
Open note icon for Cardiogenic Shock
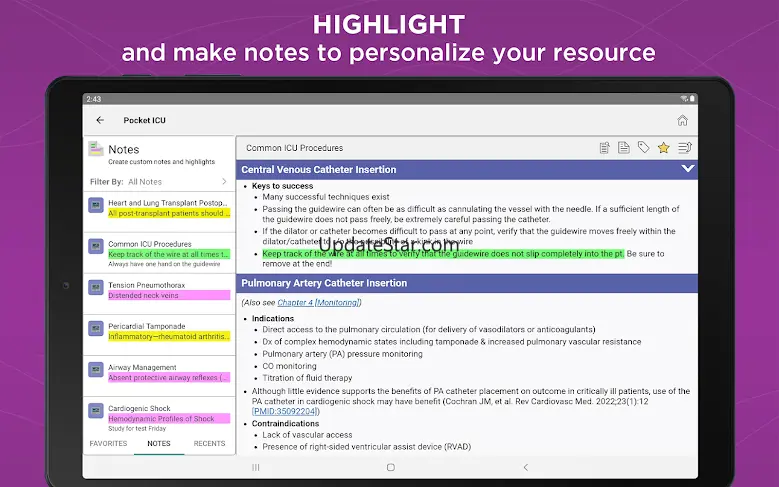[x=96, y=410]
